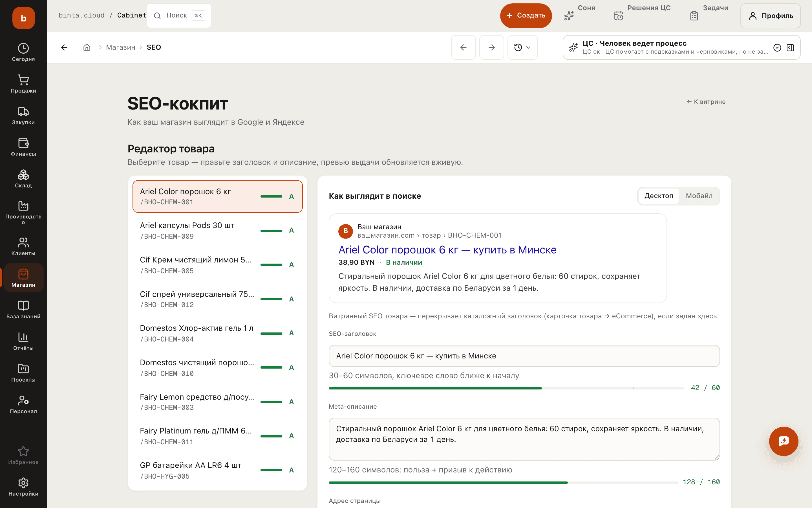The image size is (812, 508).
Task: Open Задачи tasks
Action: tap(709, 16)
